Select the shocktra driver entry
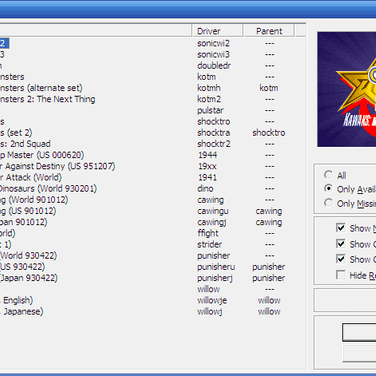This screenshot has width=376, height=376. point(214,133)
